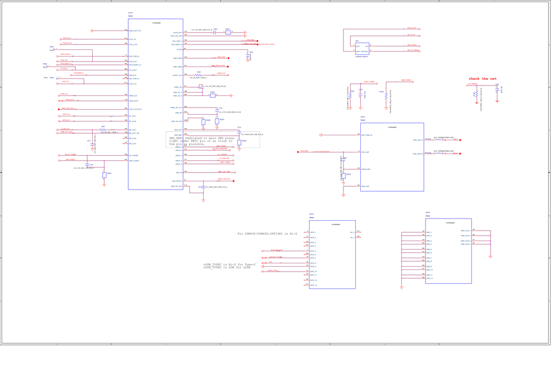555x392 pixels.
Task: Select the QUIET_THERM net port symbol
Action: point(377,83)
